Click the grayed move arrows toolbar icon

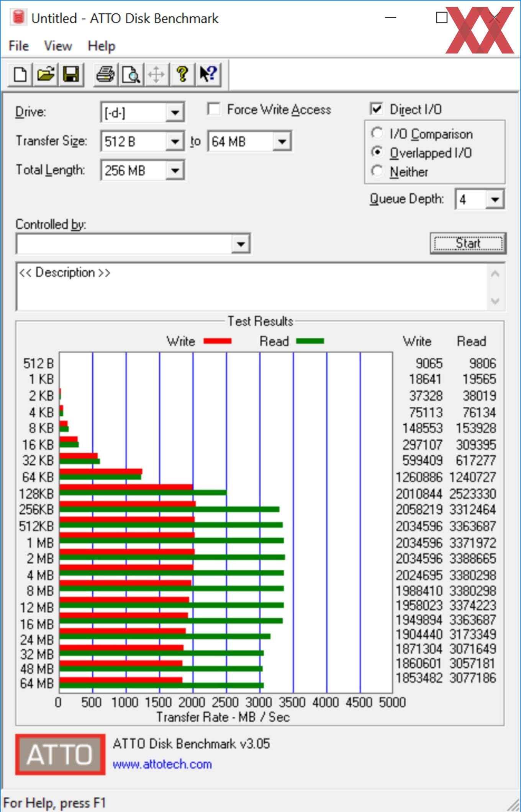[x=156, y=74]
